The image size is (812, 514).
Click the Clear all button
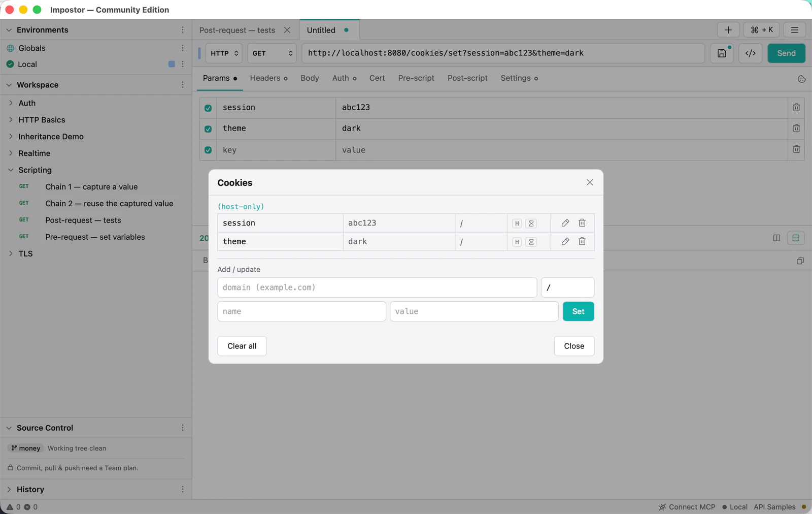242,346
